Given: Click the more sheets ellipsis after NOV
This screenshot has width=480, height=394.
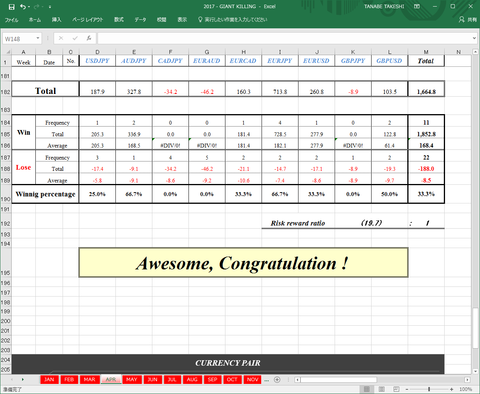Looking at the screenshot, I should [x=267, y=380].
